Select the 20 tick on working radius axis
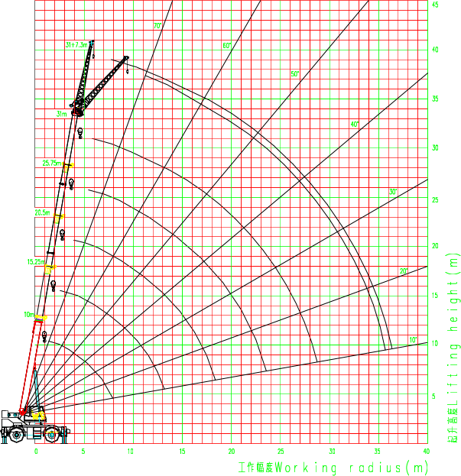The image size is (461, 476). pos(232,451)
